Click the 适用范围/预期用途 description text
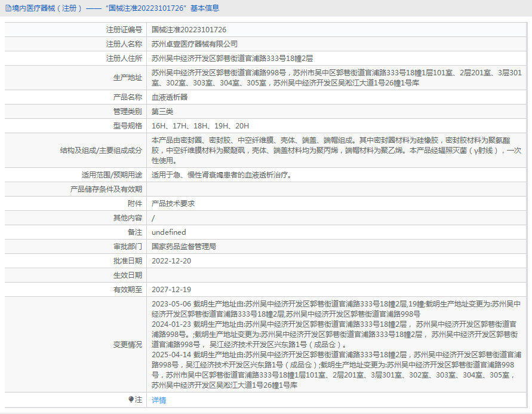This screenshot has height=414, width=532. pos(221,175)
